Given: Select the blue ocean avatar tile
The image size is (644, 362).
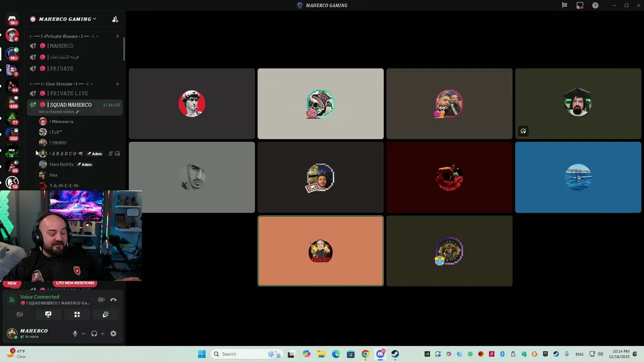Looking at the screenshot, I should coord(578,177).
